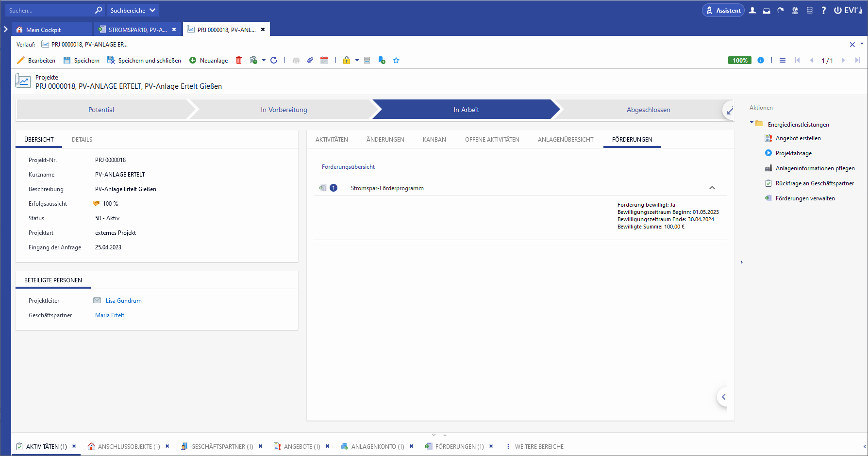The width and height of the screenshot is (868, 456).
Task: Click the calendar icon in the toolbar
Action: tap(324, 61)
